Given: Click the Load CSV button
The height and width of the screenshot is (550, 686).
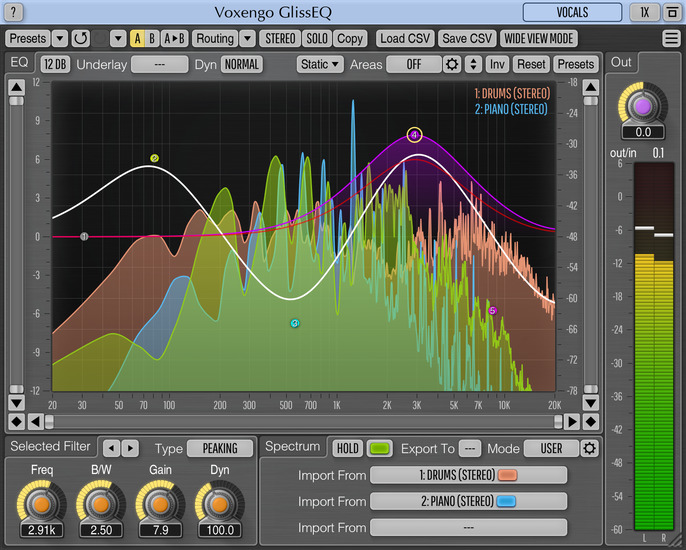Looking at the screenshot, I should point(405,39).
